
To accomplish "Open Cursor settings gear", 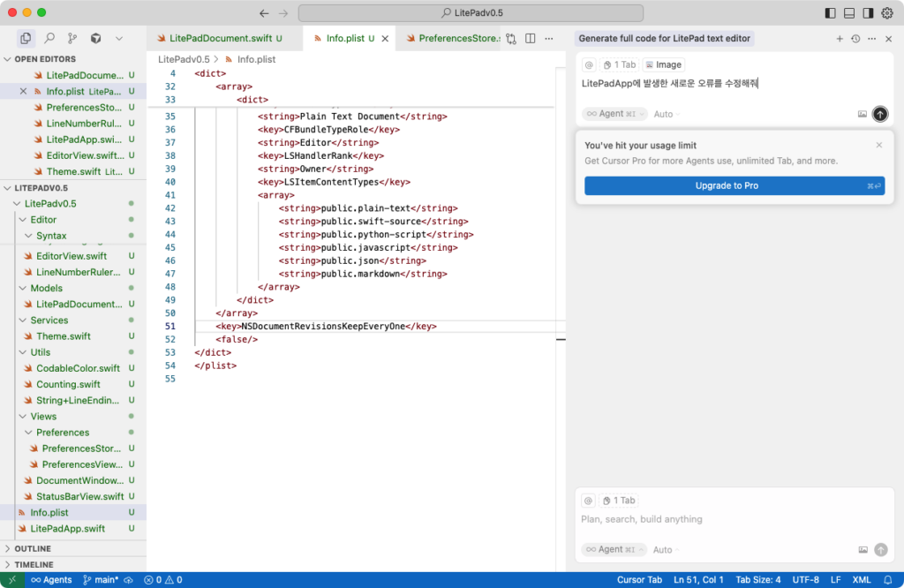I will [887, 12].
